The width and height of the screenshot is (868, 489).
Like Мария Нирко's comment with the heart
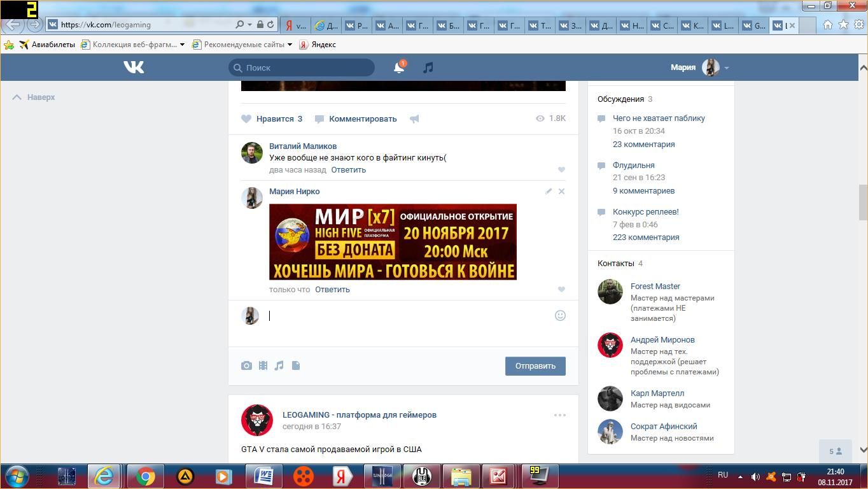point(561,290)
